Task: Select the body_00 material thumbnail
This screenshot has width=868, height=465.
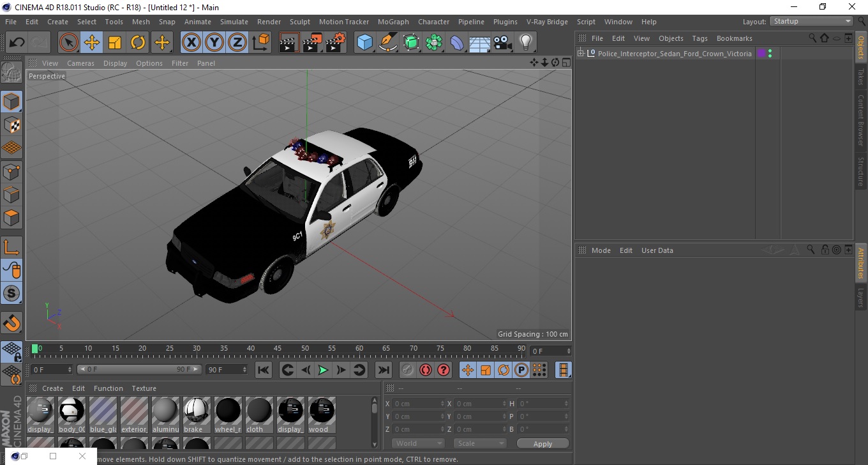Action: [71, 414]
